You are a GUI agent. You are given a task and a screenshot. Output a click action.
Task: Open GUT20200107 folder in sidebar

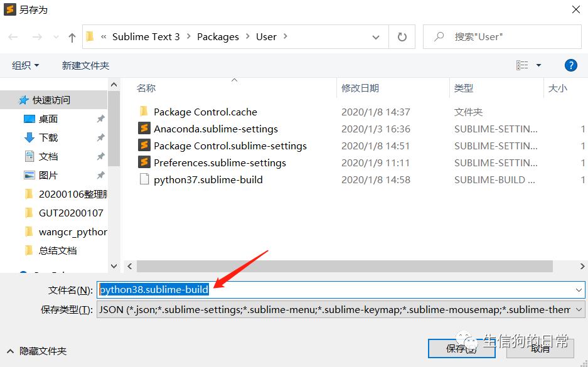(71, 213)
